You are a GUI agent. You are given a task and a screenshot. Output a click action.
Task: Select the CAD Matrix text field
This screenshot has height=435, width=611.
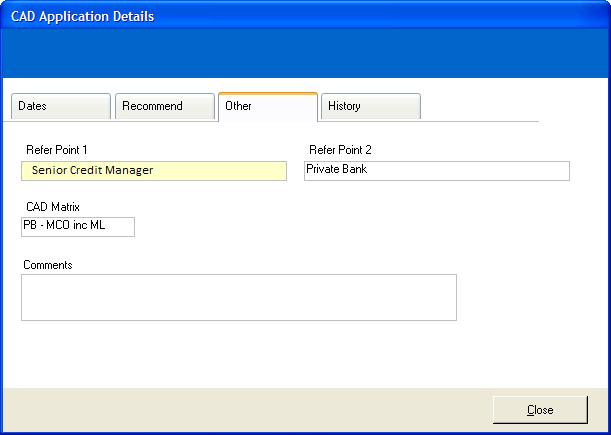coord(78,227)
